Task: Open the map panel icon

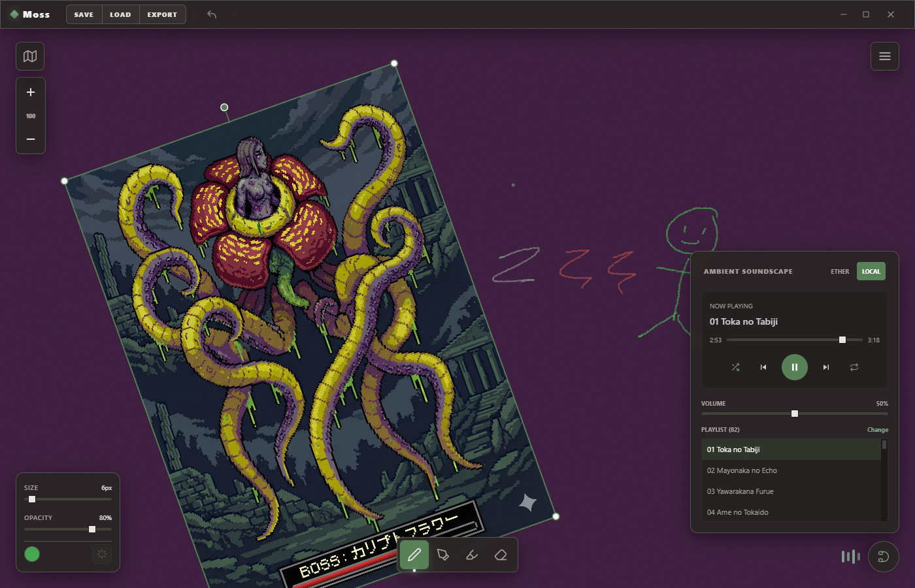Action: coord(30,56)
